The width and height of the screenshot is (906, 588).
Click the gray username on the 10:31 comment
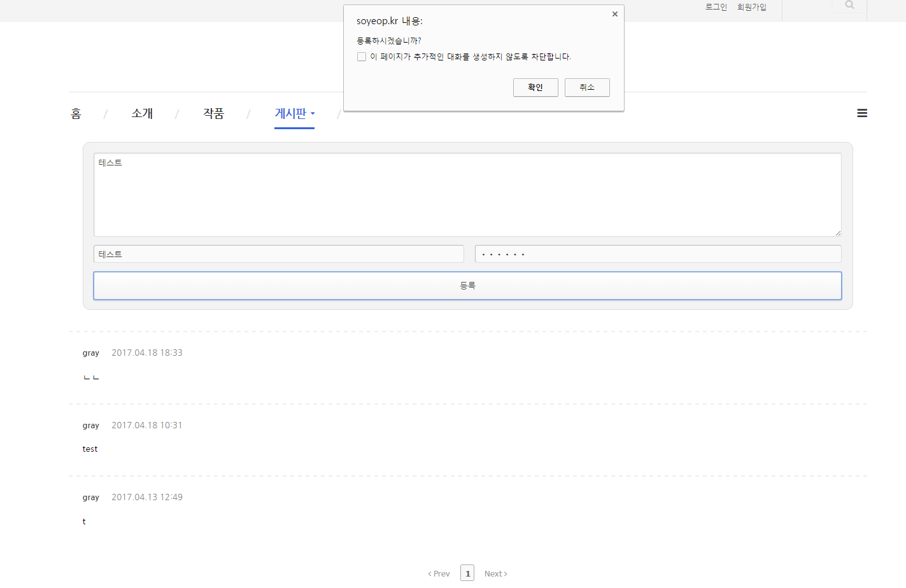click(90, 425)
